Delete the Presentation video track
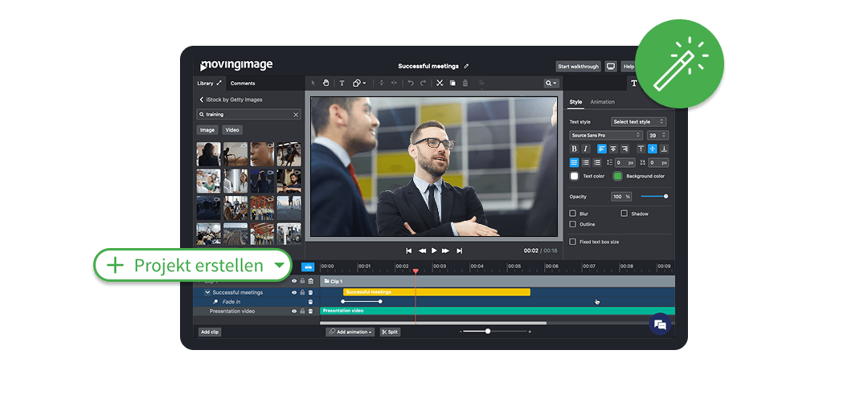The width and height of the screenshot is (868, 395). tap(310, 312)
